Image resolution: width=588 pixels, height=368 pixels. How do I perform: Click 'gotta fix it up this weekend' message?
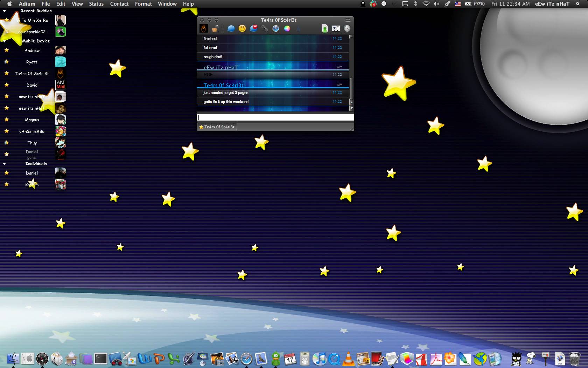coord(226,102)
